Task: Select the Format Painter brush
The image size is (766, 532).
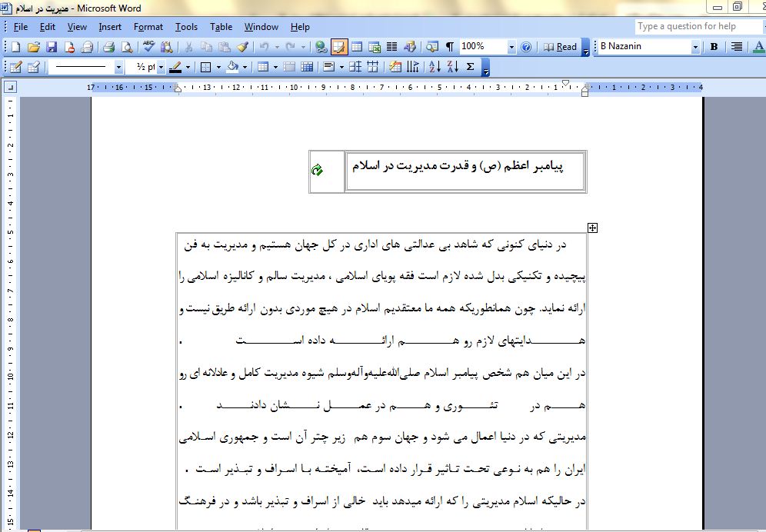Action: [x=242, y=47]
